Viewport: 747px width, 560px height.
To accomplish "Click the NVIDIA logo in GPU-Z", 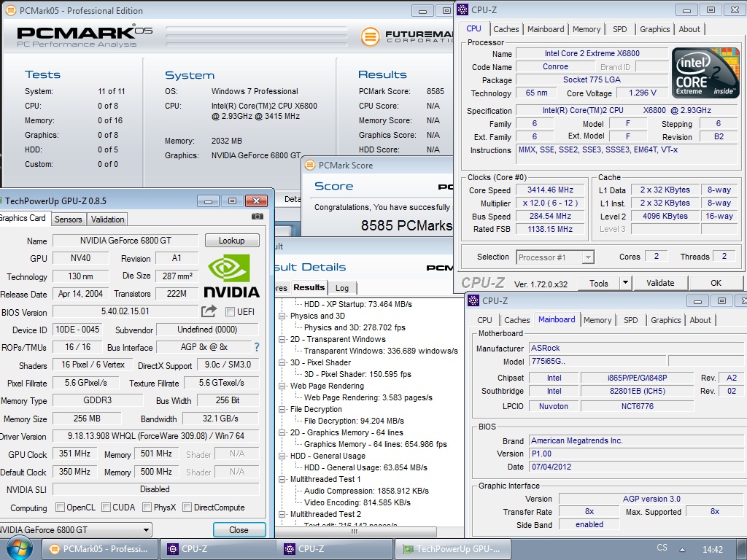I will (x=231, y=276).
